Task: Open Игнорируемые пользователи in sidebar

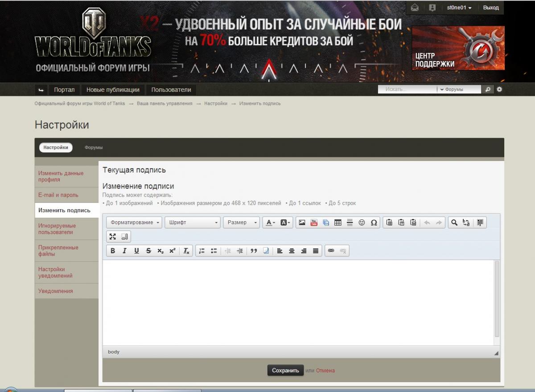Action: tap(66, 229)
